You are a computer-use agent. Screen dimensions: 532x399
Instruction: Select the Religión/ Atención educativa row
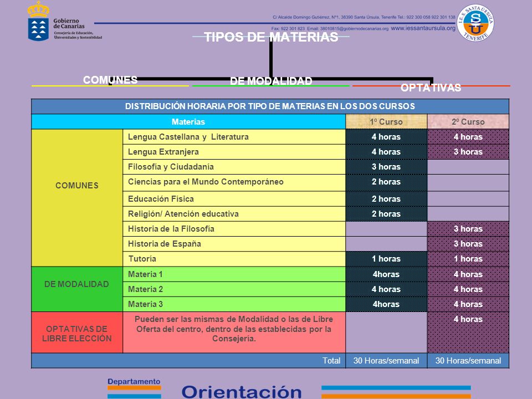point(234,214)
